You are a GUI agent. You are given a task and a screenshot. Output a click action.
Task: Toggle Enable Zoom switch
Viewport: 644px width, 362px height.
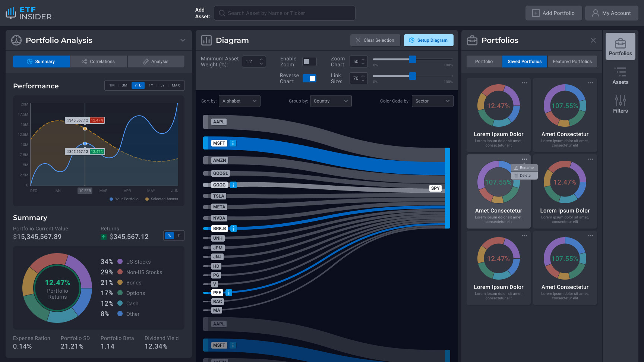309,62
